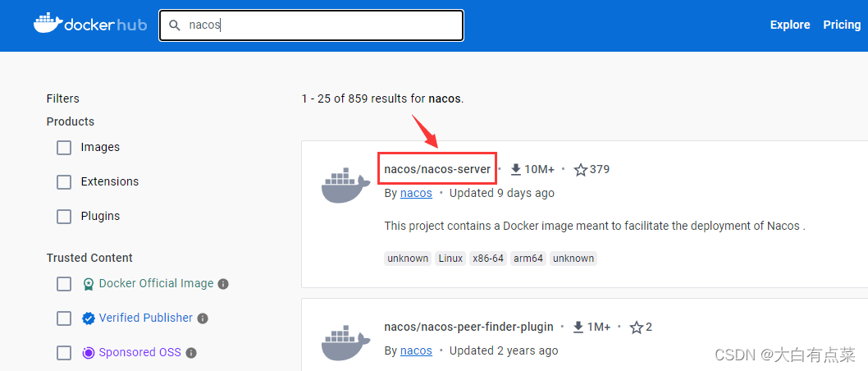Image resolution: width=868 pixels, height=371 pixels.
Task: Click the search magnifier icon
Action: (x=175, y=25)
